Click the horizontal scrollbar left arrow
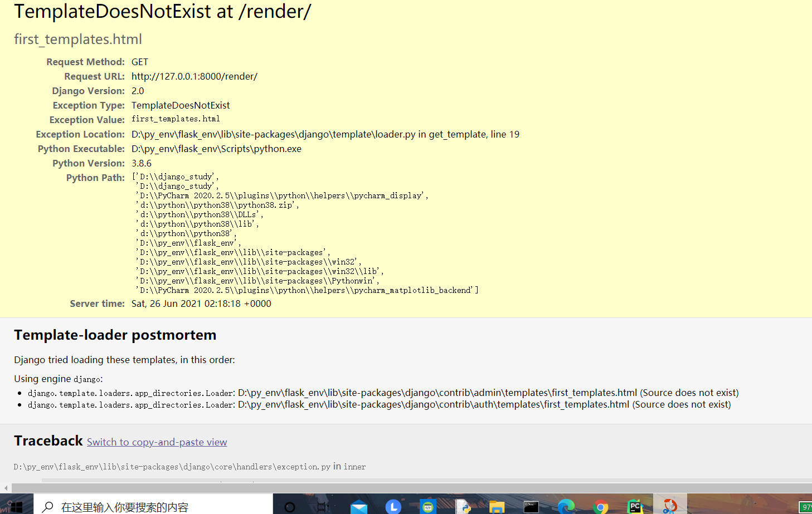 click(x=6, y=488)
